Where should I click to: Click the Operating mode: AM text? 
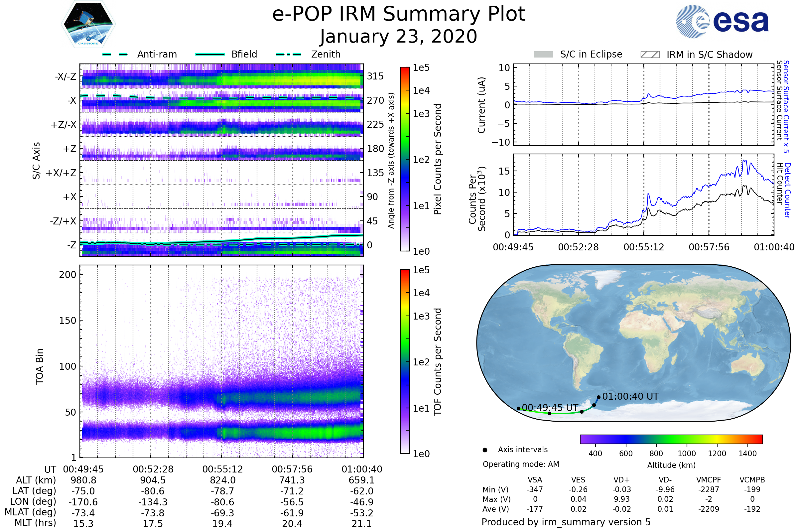tap(521, 464)
